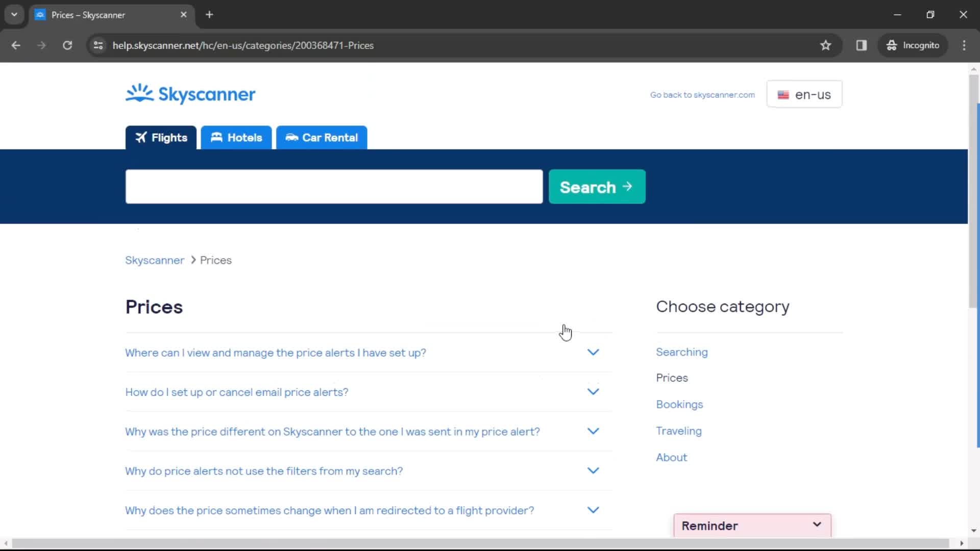
Task: Select the Flights tab
Action: tap(161, 138)
